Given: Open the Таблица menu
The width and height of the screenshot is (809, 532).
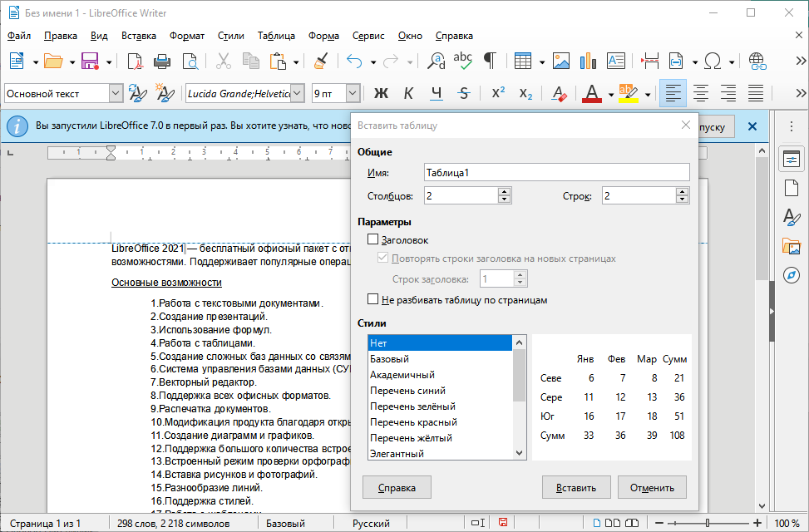Looking at the screenshot, I should (x=276, y=36).
